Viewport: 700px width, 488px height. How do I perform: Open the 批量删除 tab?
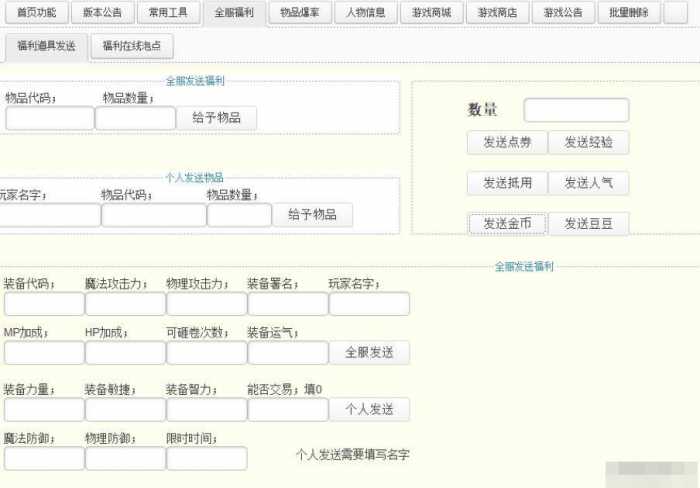(629, 13)
